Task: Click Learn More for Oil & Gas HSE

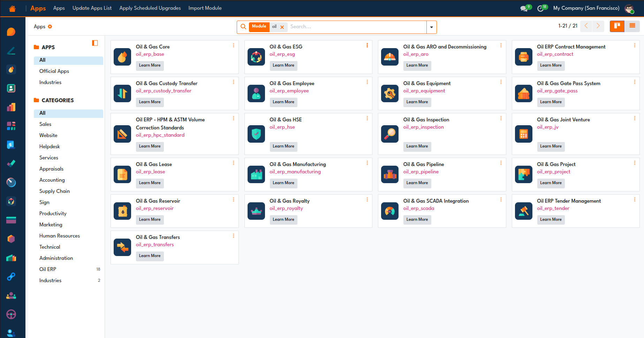Action: click(283, 146)
